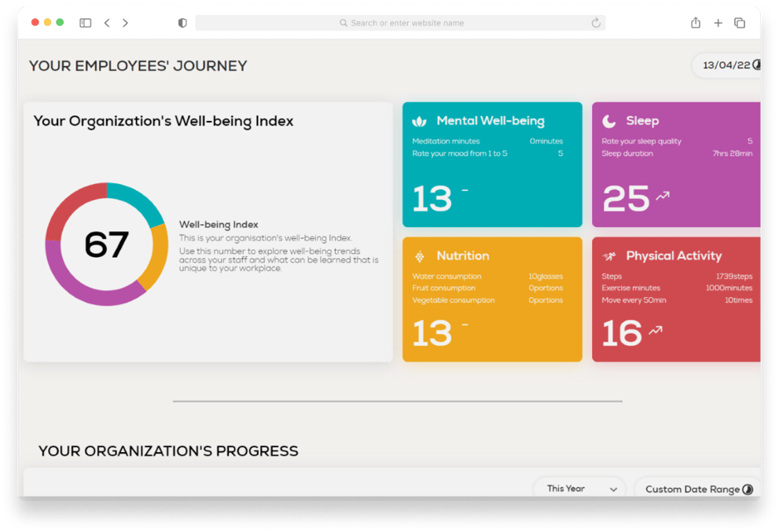Click the Physical Activity score 16
Image resolution: width=779 pixels, height=532 pixels.
622,333
